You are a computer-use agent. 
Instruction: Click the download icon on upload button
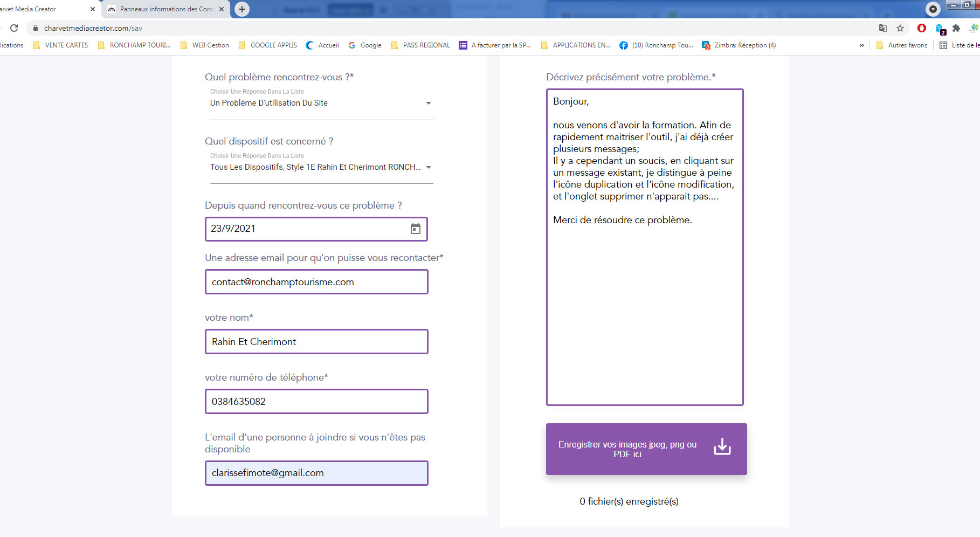coord(722,447)
